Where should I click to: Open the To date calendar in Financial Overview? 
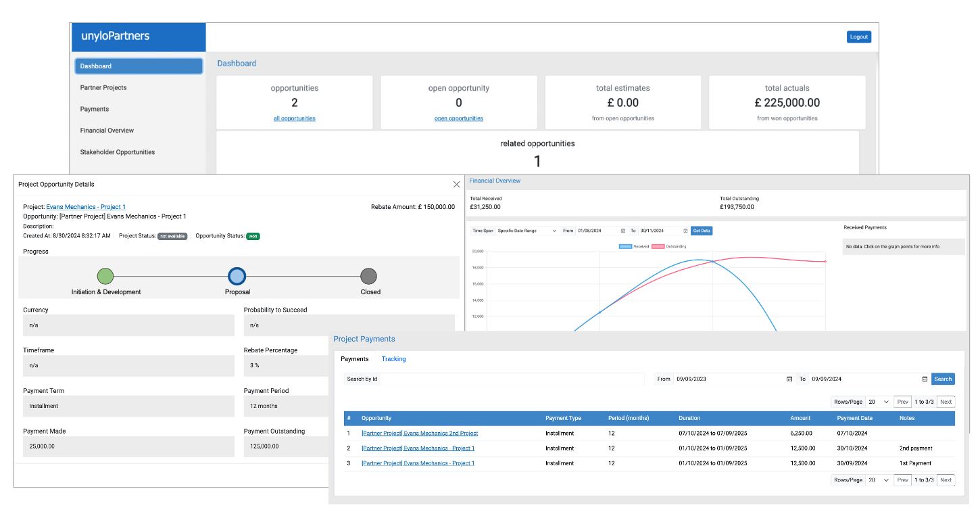tap(685, 231)
